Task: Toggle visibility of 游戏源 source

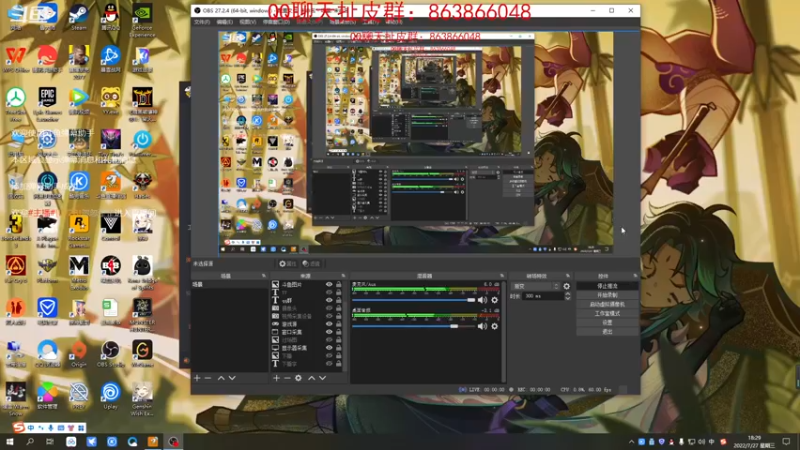Action: click(x=329, y=323)
